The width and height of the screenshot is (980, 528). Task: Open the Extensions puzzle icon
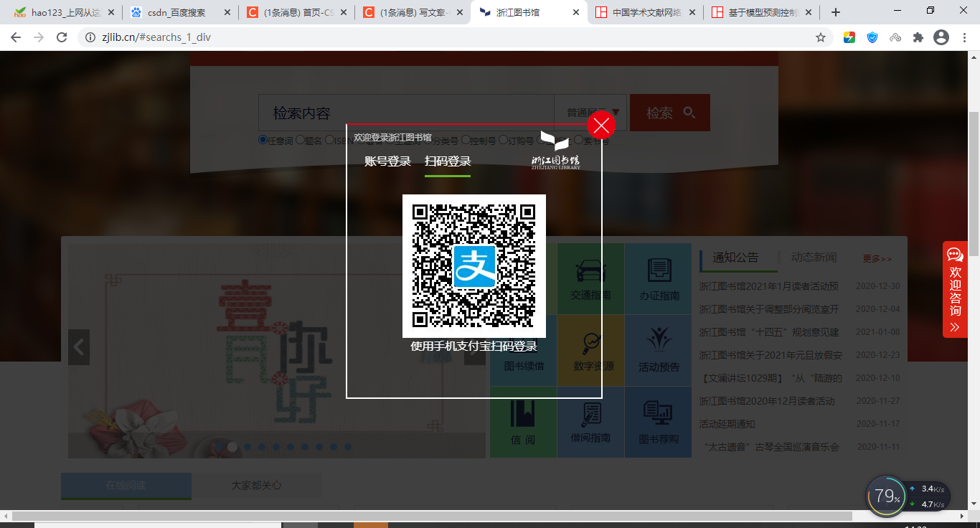click(918, 37)
